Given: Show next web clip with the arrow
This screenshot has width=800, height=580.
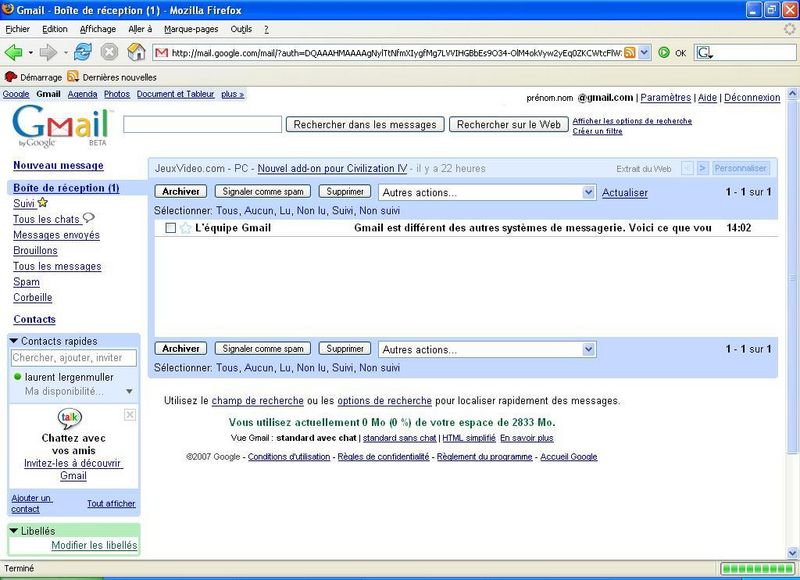Looking at the screenshot, I should 703,168.
